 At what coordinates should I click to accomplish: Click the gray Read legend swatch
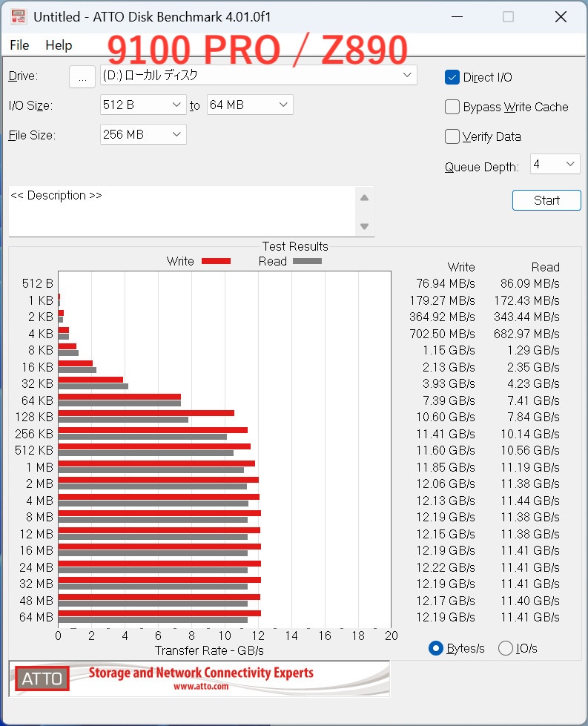coord(307,261)
